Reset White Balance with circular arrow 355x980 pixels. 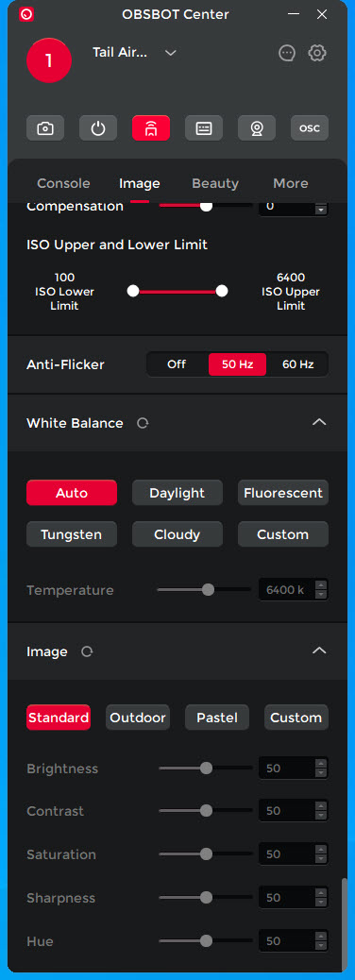[x=143, y=423]
